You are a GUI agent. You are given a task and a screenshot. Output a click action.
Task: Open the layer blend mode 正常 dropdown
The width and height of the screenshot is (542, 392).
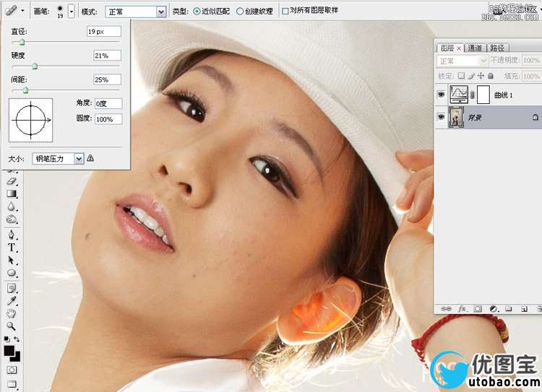tap(462, 61)
